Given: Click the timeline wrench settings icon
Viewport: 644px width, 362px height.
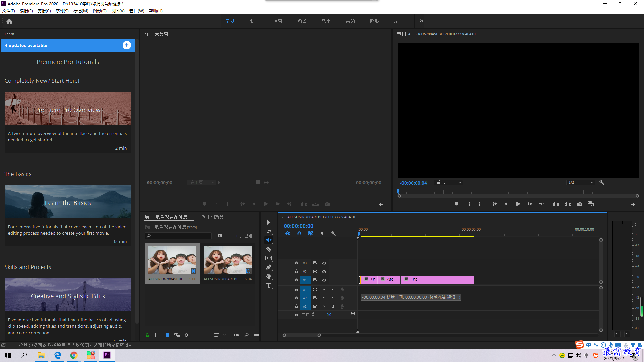Looking at the screenshot, I should 333,234.
